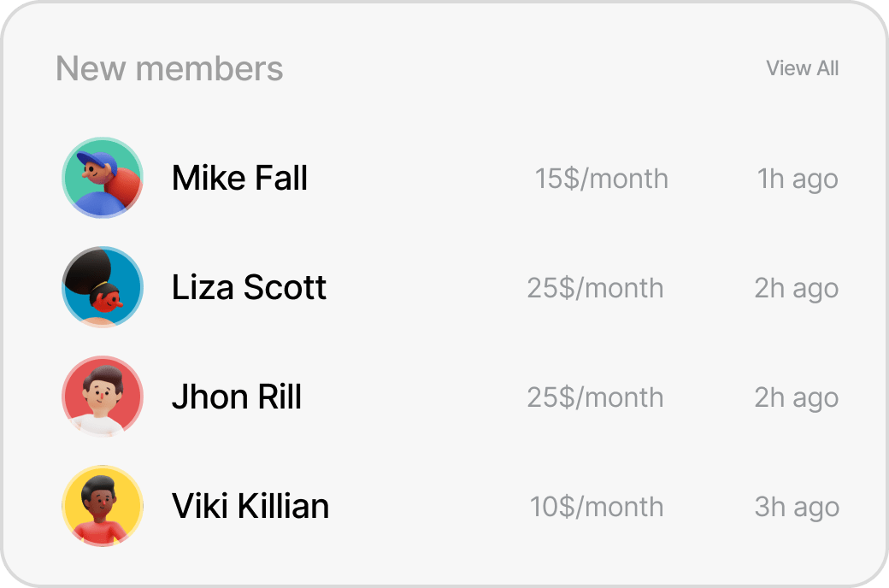Select Liza Scott's 25$/month subscription price
This screenshot has width=889, height=588.
595,288
